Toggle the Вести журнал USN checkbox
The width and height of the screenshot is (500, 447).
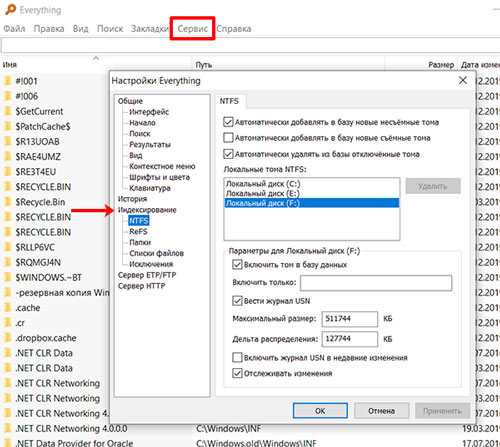coord(237,301)
